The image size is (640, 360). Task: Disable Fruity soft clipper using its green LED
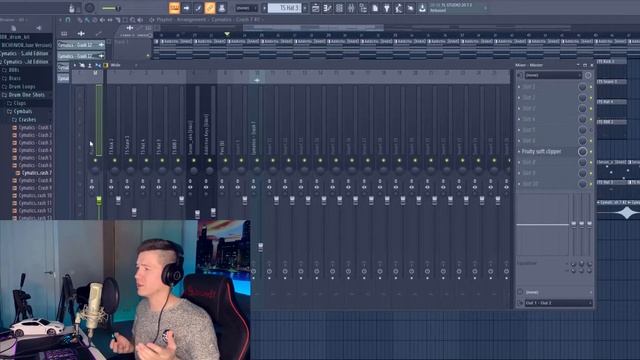click(x=591, y=151)
